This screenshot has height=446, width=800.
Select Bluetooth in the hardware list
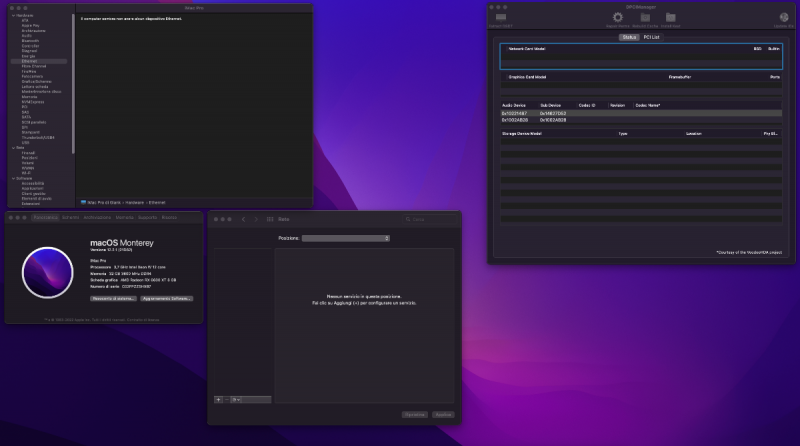pyautogui.click(x=30, y=41)
